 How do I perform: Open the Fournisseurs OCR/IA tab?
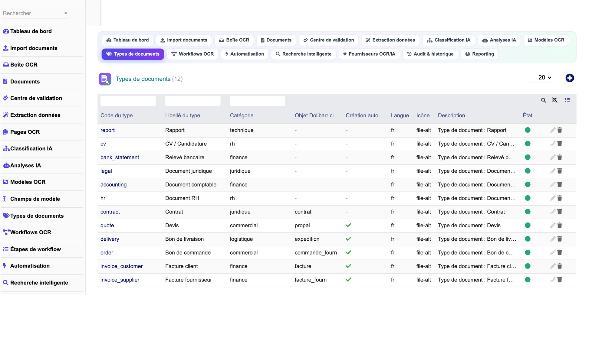[x=369, y=54]
